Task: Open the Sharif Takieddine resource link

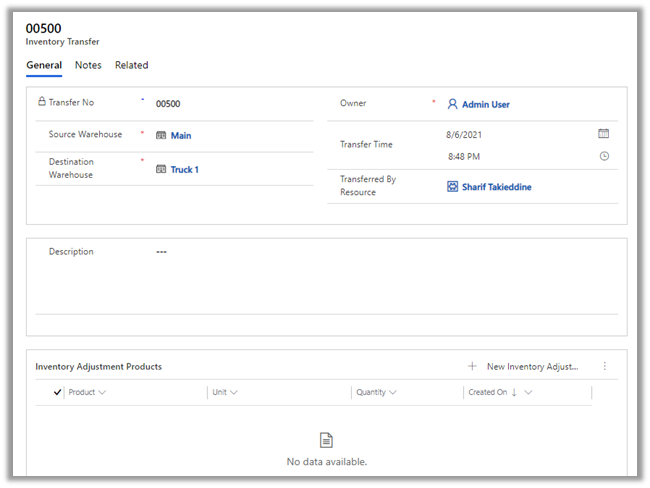Action: (x=499, y=186)
